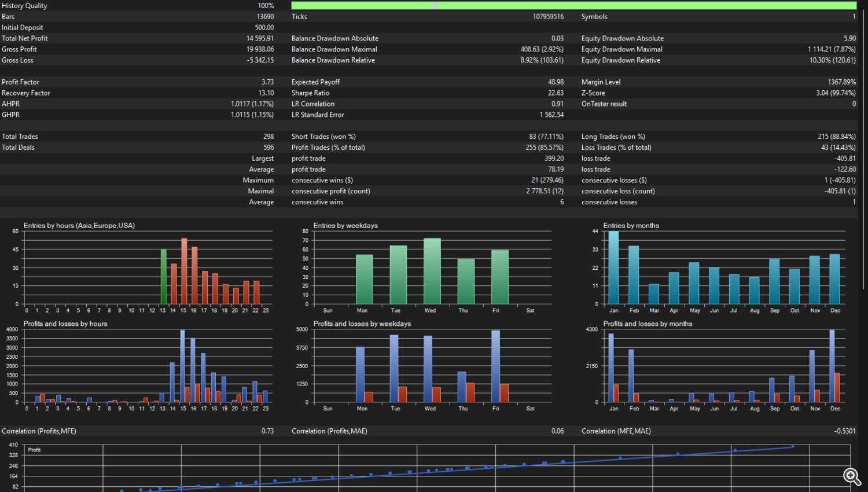Select the Short Trades (won %) value

[546, 137]
